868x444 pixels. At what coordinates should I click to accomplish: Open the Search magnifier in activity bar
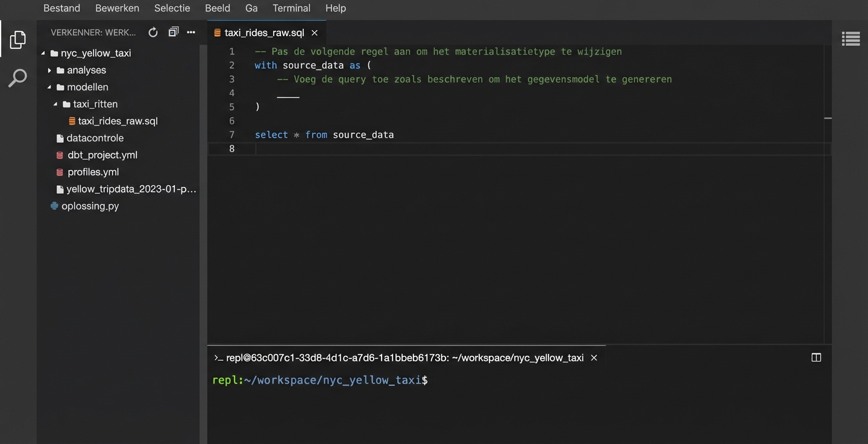[x=18, y=78]
